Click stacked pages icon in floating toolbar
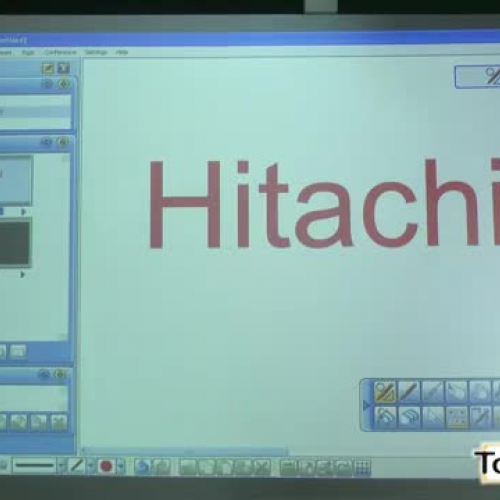Screen dimensions: 500x500 click(409, 417)
